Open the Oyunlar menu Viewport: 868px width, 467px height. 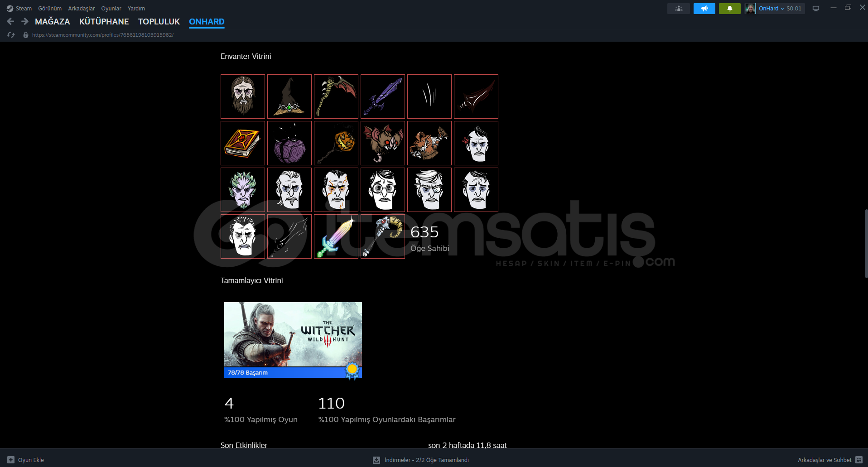111,9
